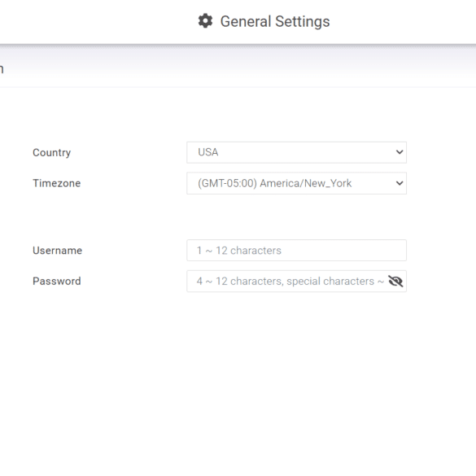Screen dimensions: 476x476
Task: Select the partially visible tab on the left edge
Action: (x=2, y=69)
